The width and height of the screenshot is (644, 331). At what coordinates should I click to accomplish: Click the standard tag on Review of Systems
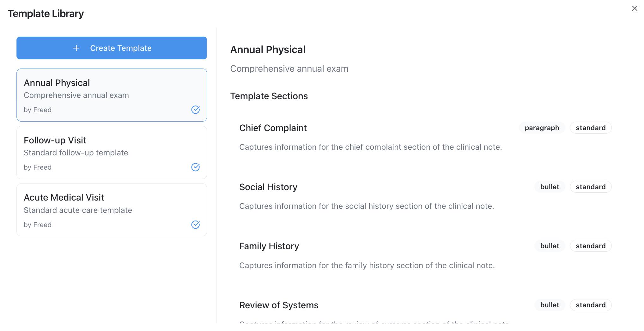pyautogui.click(x=591, y=305)
